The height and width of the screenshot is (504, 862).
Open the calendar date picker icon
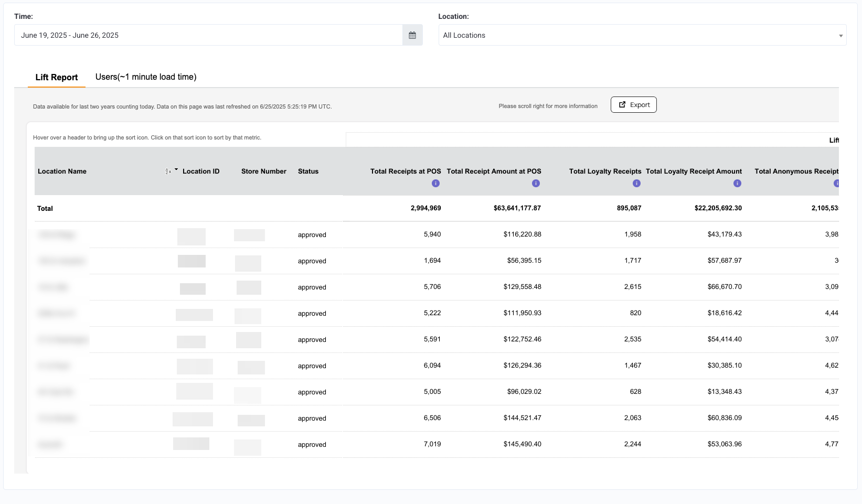[x=412, y=35]
